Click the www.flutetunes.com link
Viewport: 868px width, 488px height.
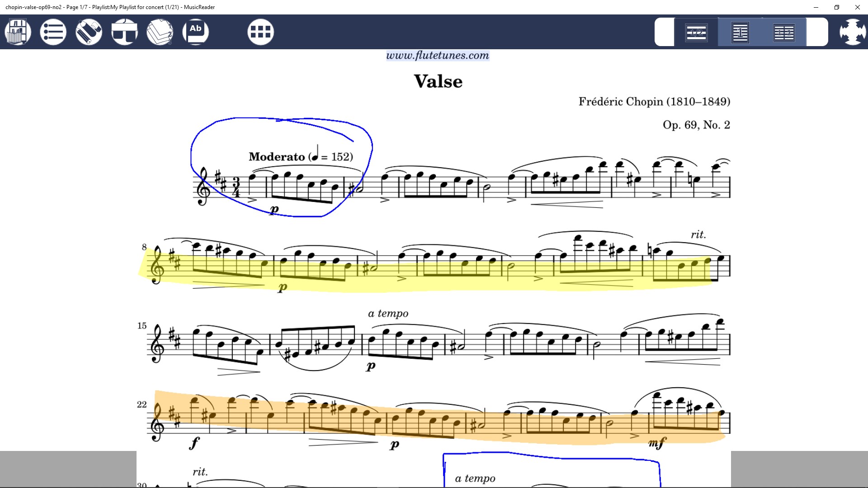pyautogui.click(x=438, y=56)
